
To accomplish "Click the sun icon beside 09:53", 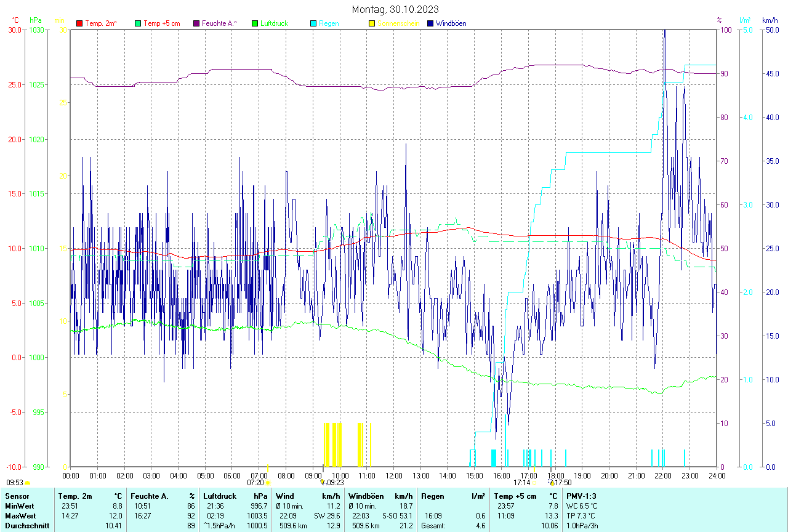I will [28, 483].
